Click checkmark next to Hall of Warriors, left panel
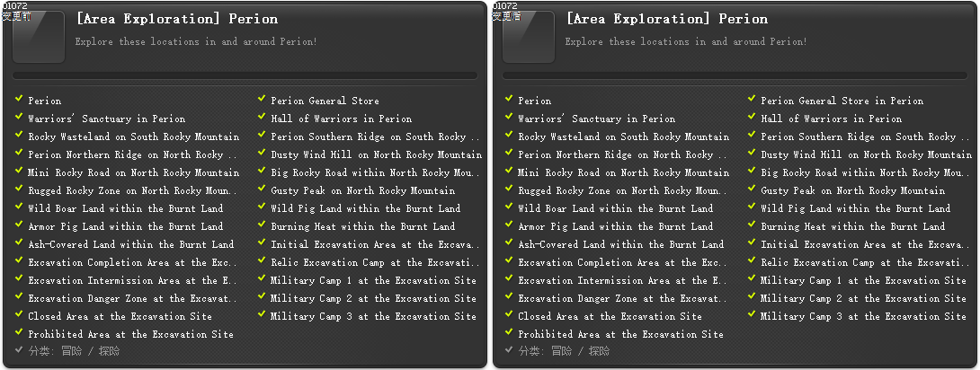The image size is (980, 370). [262, 118]
